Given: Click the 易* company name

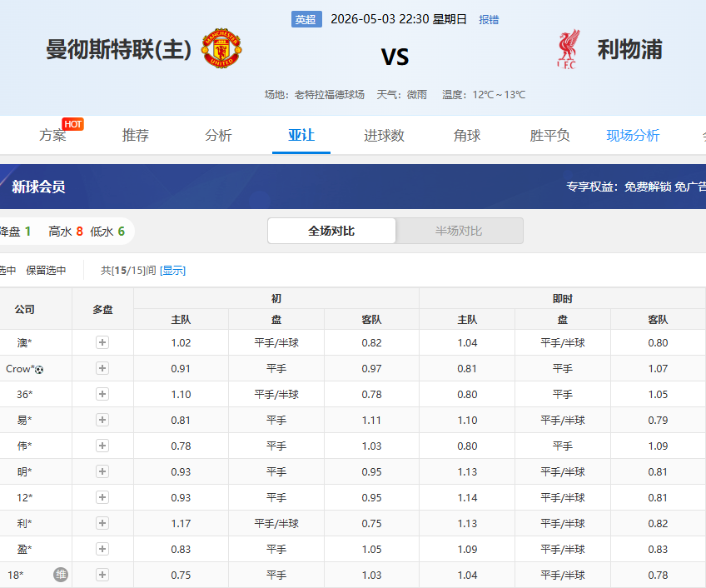Looking at the screenshot, I should [24, 420].
